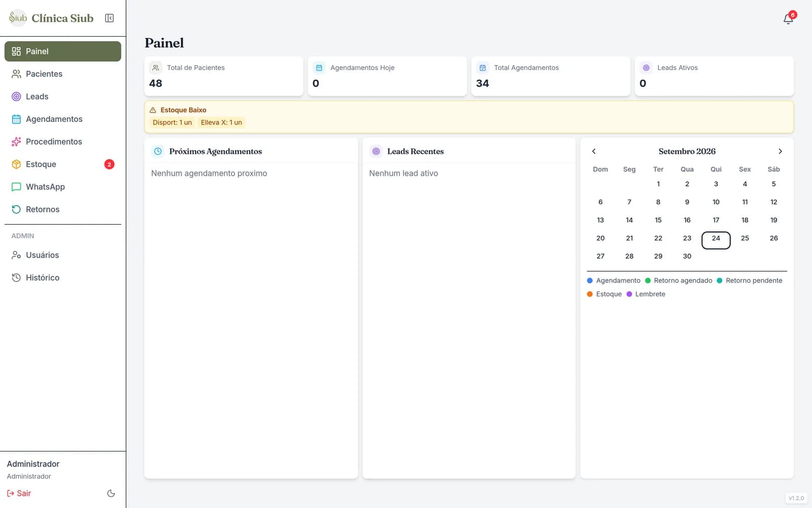Image resolution: width=812 pixels, height=508 pixels.
Task: Click the Total de Pacientes value 48
Action: tap(156, 83)
